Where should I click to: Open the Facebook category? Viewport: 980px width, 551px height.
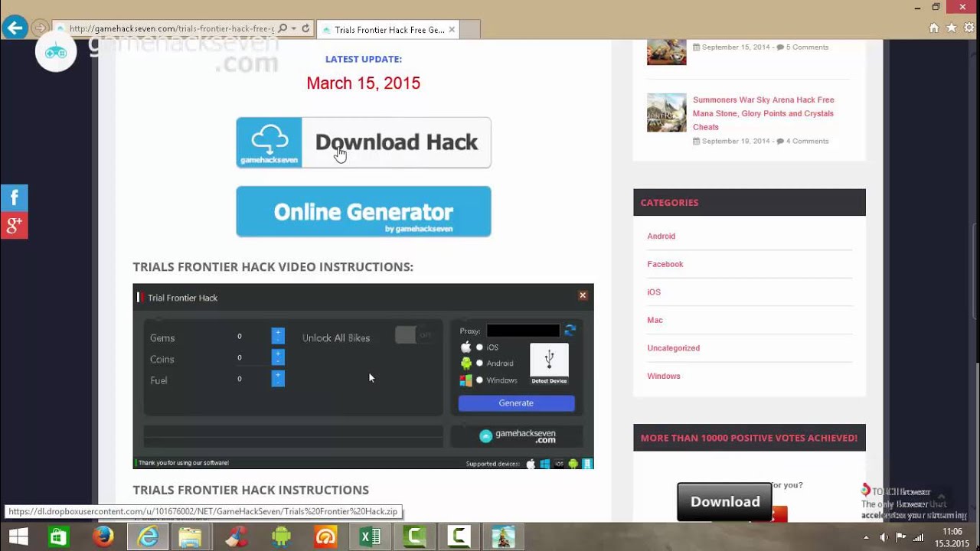[665, 264]
